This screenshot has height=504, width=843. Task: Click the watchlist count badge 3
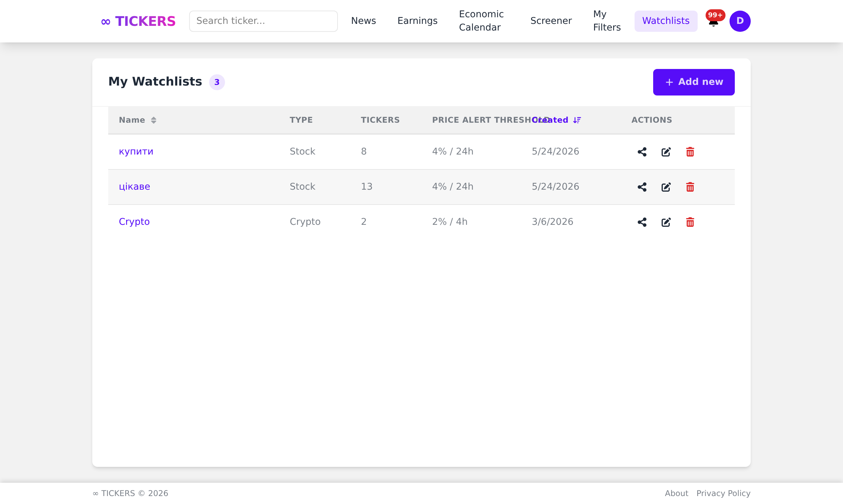point(217,82)
